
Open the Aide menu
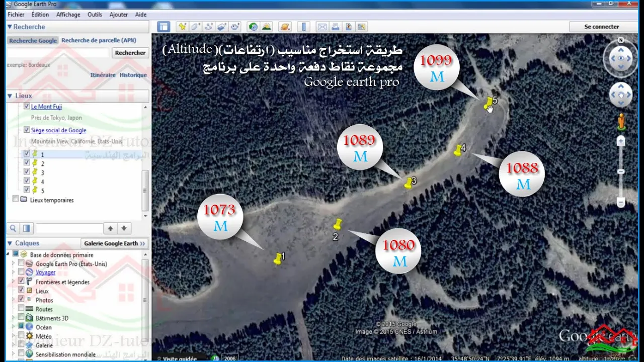141,15
